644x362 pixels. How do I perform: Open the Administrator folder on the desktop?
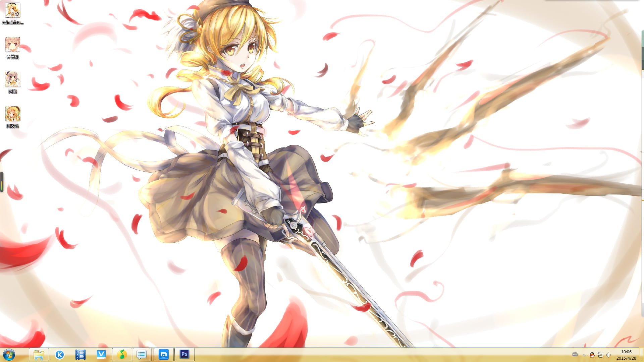point(13,11)
